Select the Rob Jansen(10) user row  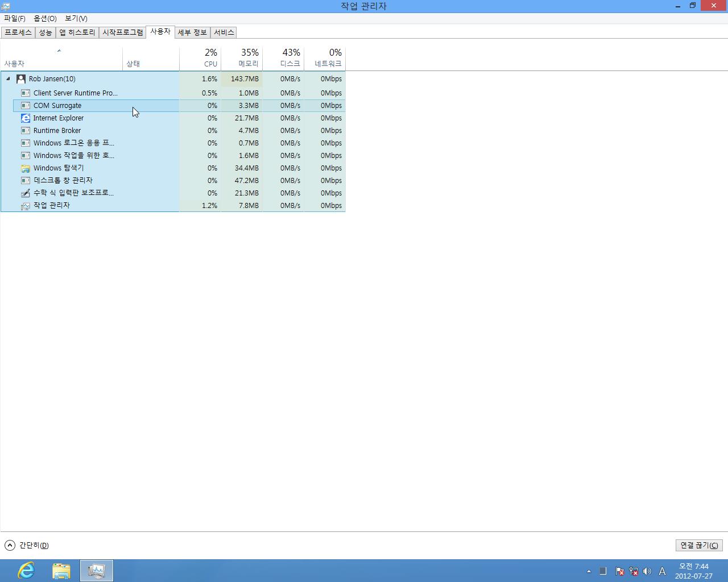[x=173, y=79]
